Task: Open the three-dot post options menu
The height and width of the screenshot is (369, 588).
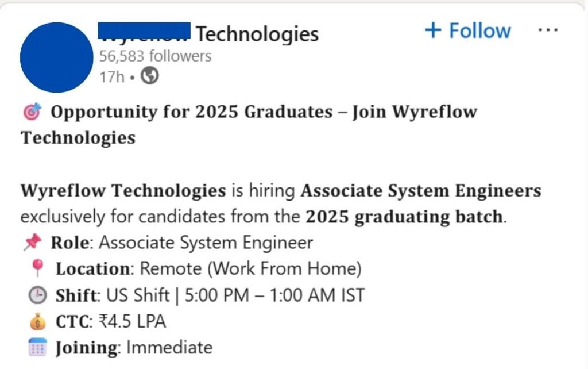Action: (x=550, y=29)
